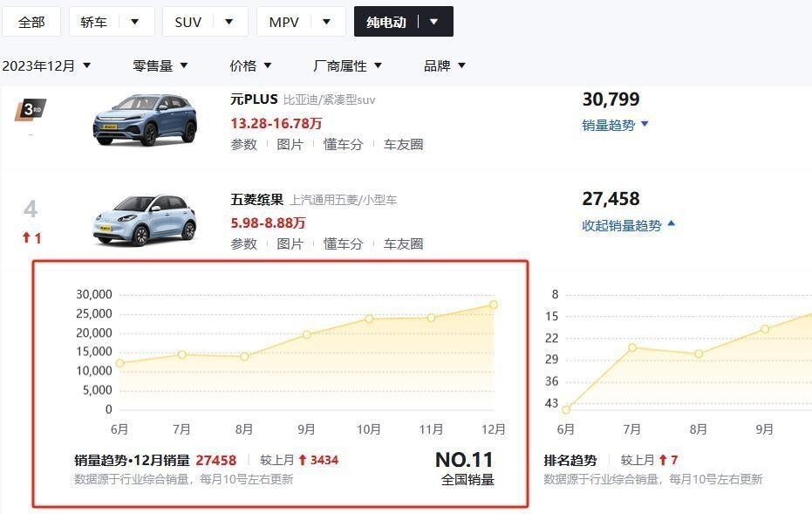Open the SUV dropdown filter
This screenshot has width=812, height=514.
tap(204, 22)
